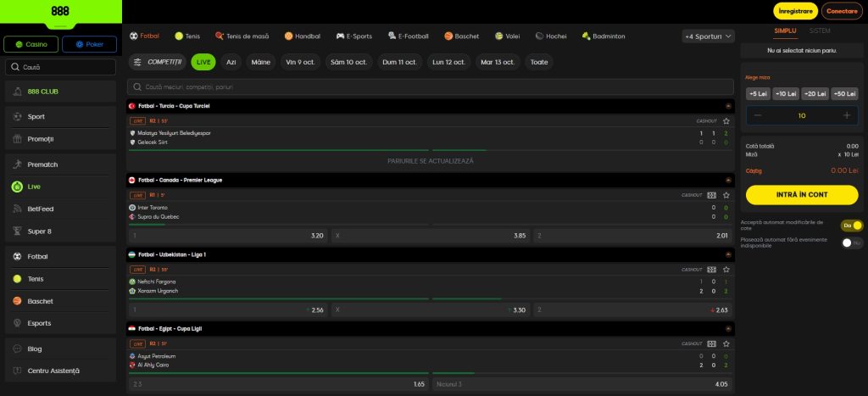Open pitch tracker for Neftchi Fargona match
Screen dimensions: 868x396
pos(711,269)
